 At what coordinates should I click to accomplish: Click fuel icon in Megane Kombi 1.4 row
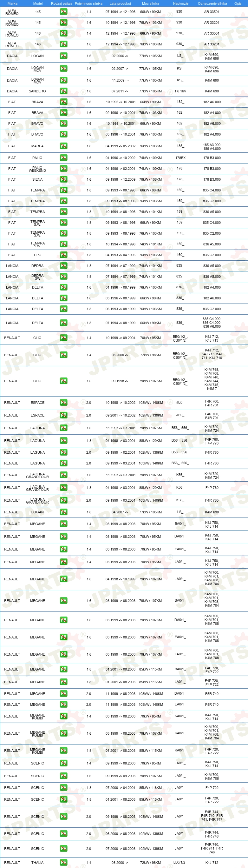[64, 716]
